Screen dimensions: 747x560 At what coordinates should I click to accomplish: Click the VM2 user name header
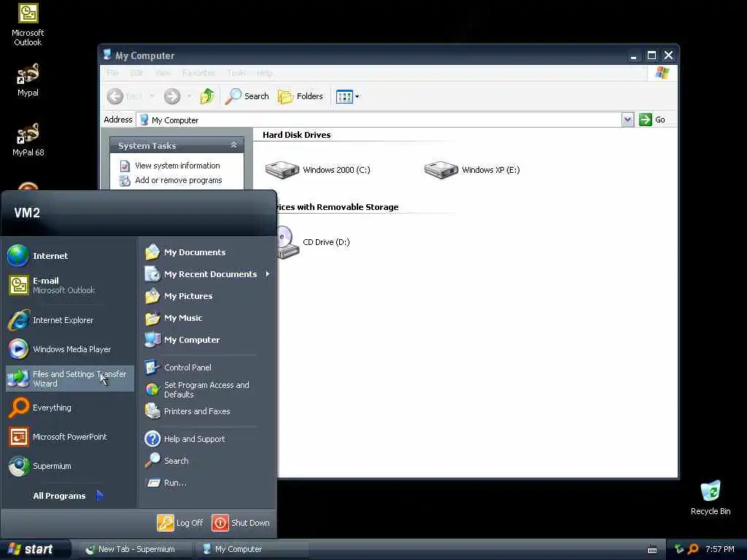(27, 213)
